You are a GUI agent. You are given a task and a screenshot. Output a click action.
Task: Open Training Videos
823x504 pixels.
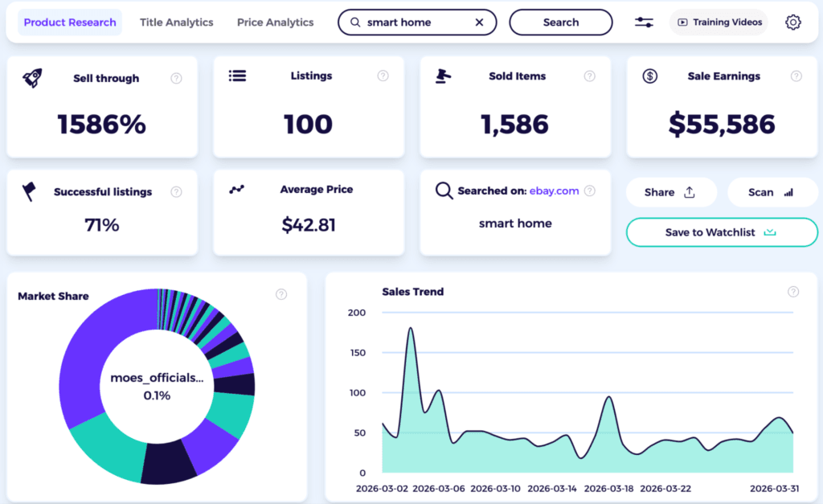719,22
